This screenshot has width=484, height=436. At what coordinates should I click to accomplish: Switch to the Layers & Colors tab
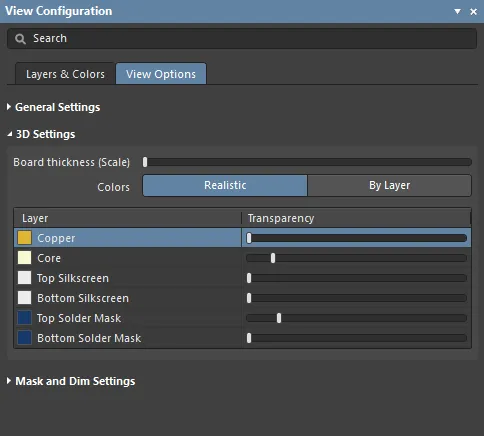click(65, 74)
